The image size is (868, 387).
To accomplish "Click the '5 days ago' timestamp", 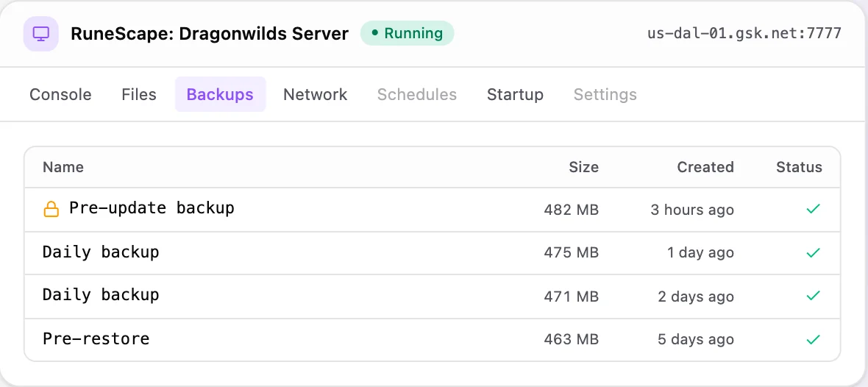I will 696,340.
